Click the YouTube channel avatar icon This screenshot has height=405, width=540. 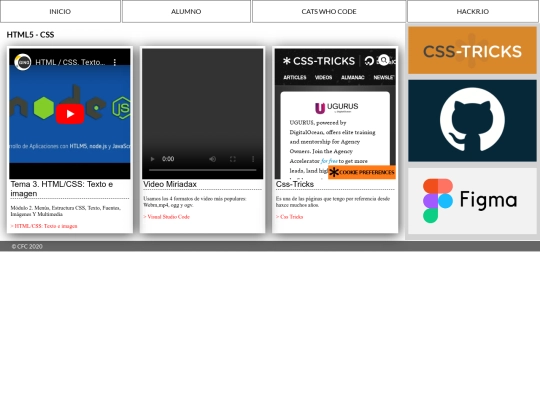pyautogui.click(x=23, y=62)
